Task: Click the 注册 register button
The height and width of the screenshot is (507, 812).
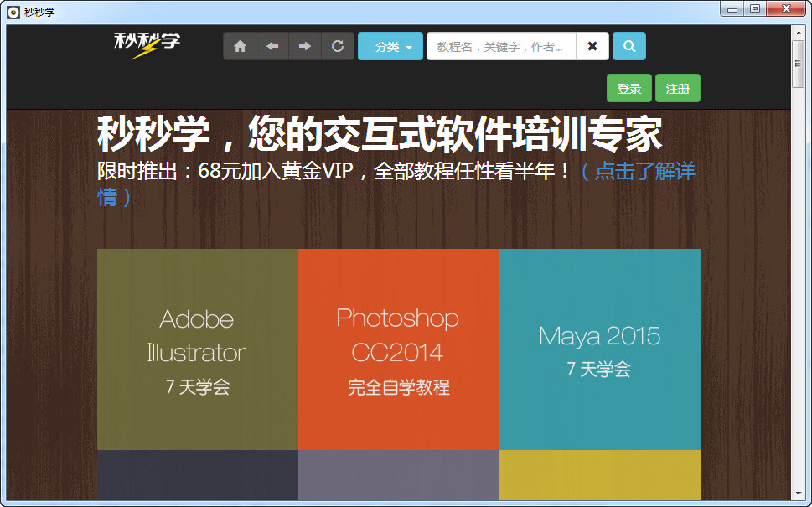Action: tap(678, 89)
